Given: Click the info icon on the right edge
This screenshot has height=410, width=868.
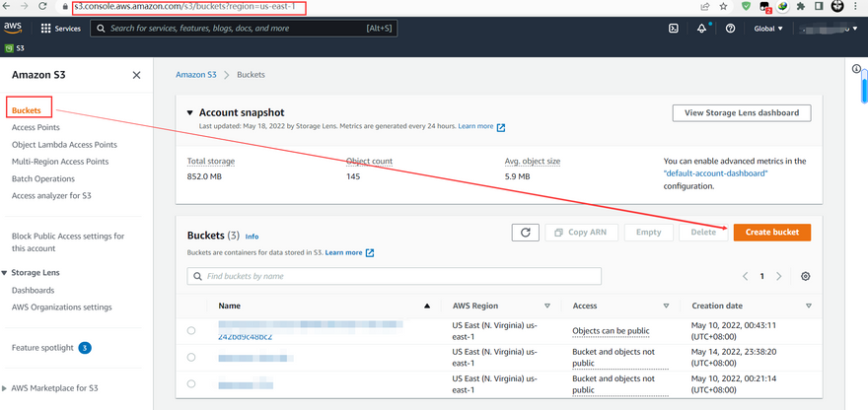Looking at the screenshot, I should click(855, 69).
